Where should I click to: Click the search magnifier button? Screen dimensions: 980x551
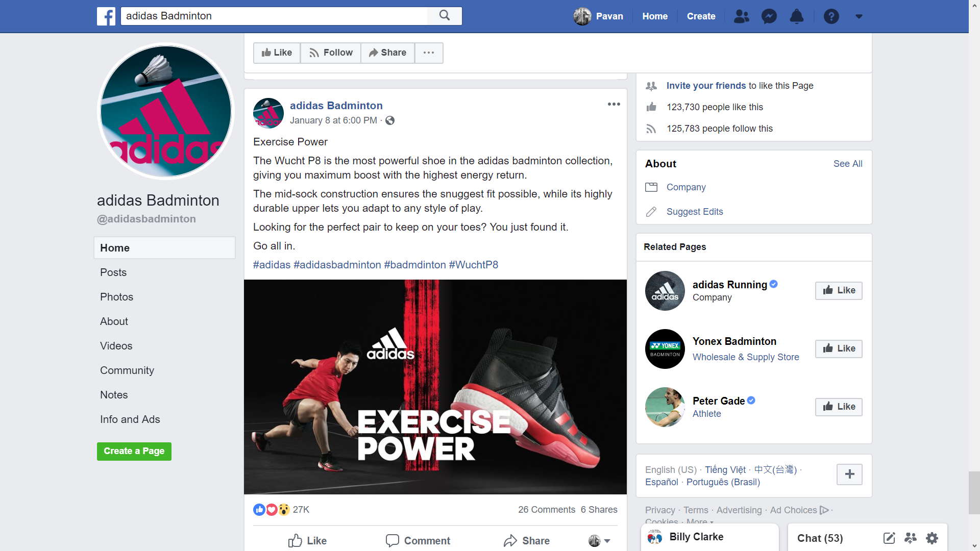tap(445, 16)
